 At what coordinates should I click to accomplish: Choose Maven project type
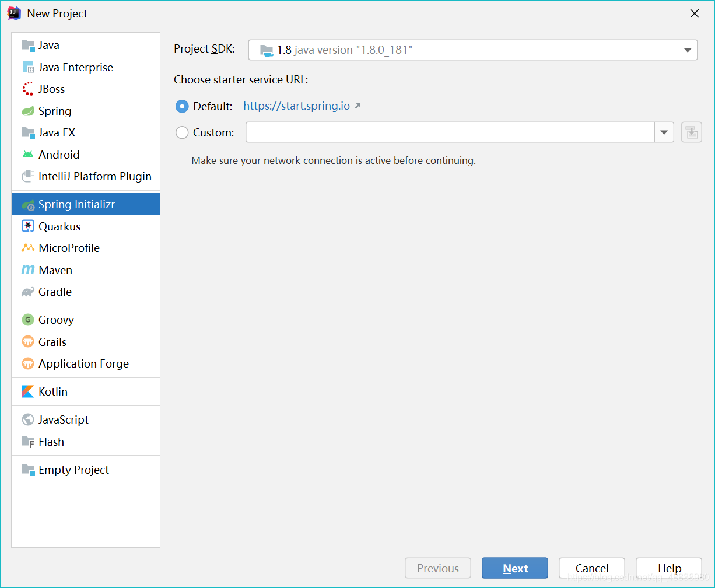click(x=86, y=270)
